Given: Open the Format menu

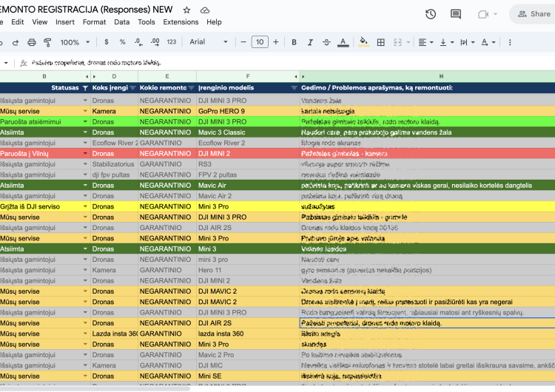Looking at the screenshot, I should pos(94,22).
